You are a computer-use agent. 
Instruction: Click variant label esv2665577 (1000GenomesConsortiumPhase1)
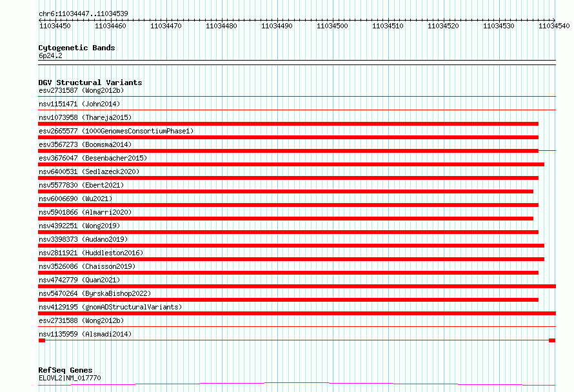tap(116, 131)
